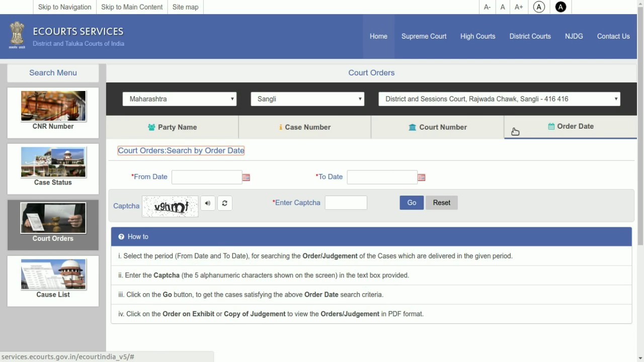Click the national emblem logo

[x=17, y=35]
